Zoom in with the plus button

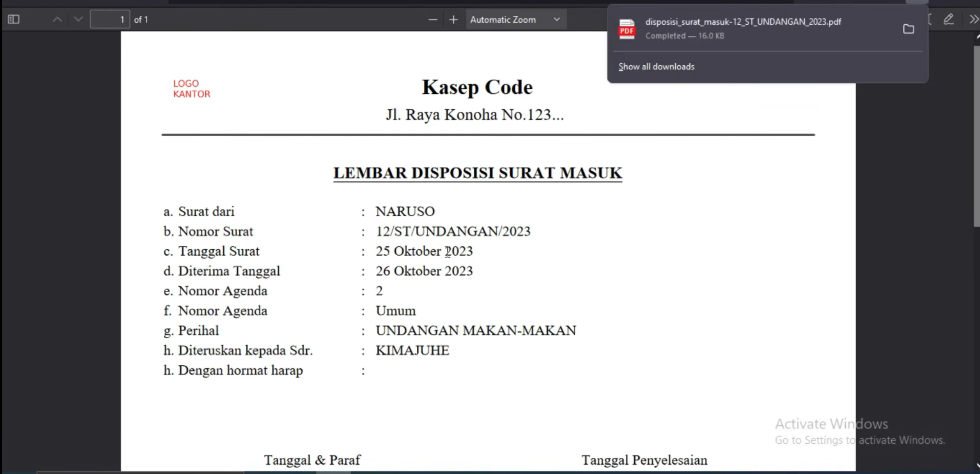[453, 19]
